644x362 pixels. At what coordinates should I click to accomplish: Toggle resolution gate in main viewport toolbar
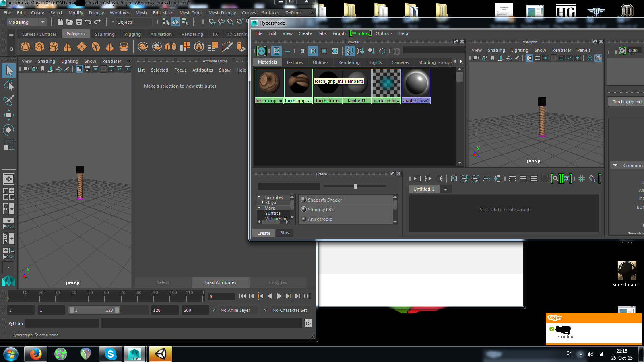pyautogui.click(x=95, y=69)
